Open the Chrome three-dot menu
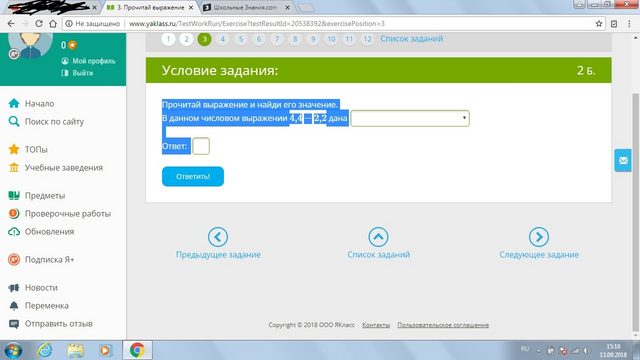This screenshot has height=360, width=640. tap(629, 24)
